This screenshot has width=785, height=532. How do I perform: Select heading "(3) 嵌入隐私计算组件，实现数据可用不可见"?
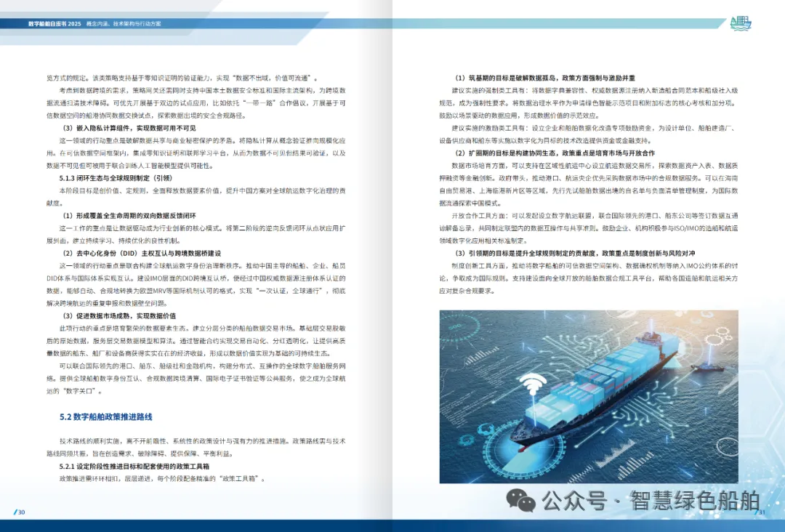(129, 128)
